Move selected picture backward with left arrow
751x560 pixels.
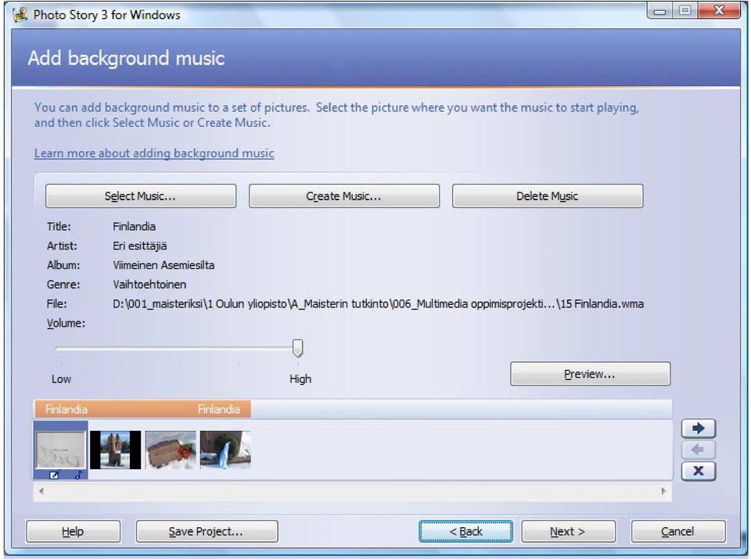pyautogui.click(x=699, y=450)
